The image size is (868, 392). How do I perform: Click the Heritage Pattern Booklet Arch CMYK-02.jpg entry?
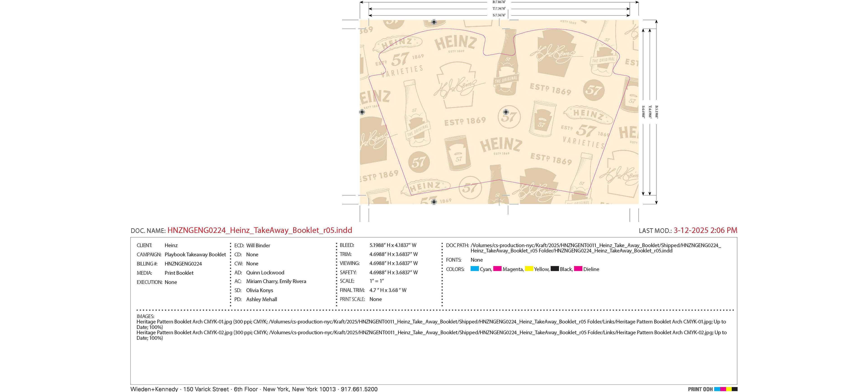click(431, 335)
